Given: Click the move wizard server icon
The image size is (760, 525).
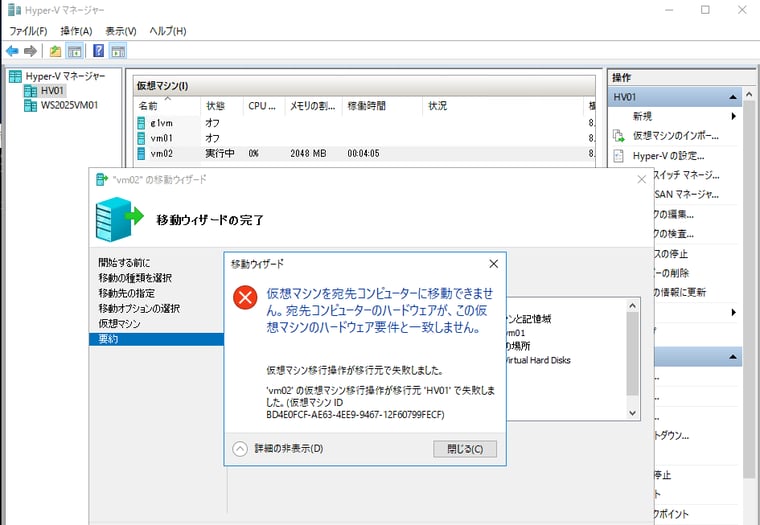Looking at the screenshot, I should coord(119,219).
